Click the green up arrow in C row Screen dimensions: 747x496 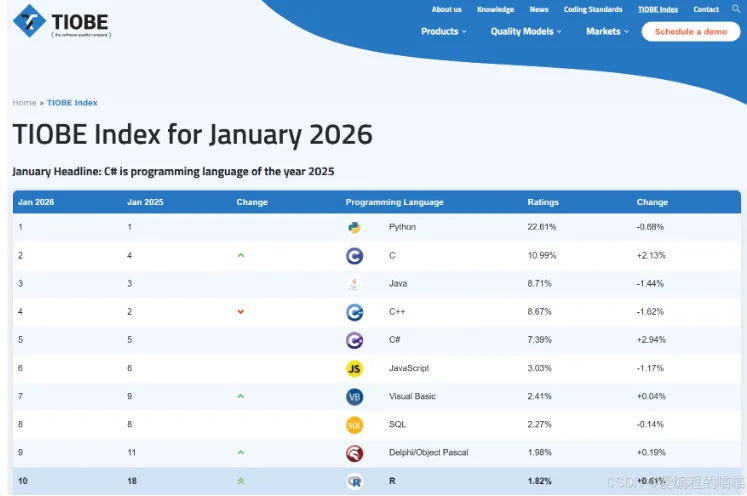coord(241,255)
